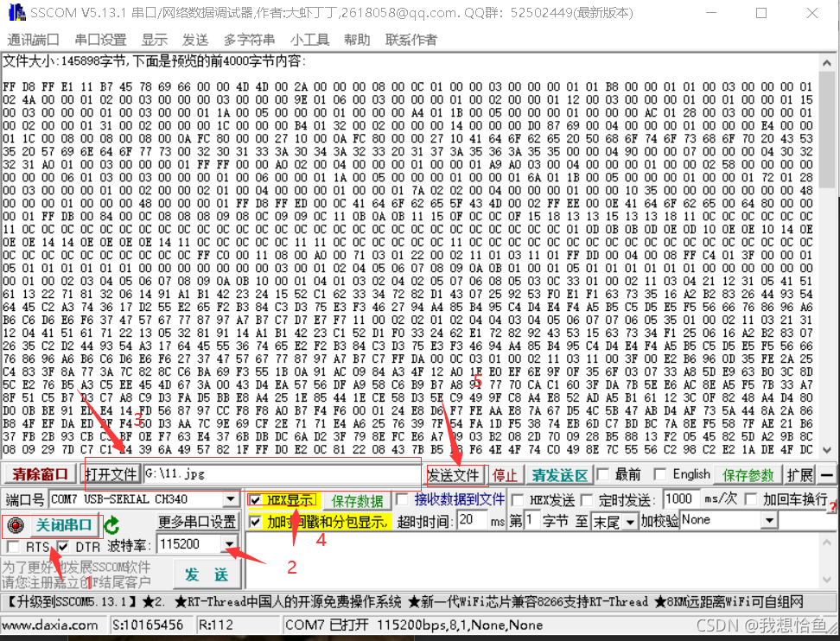Enable the HEX发送 checkbox
Viewport: 840px width, 641px height.
tap(518, 500)
